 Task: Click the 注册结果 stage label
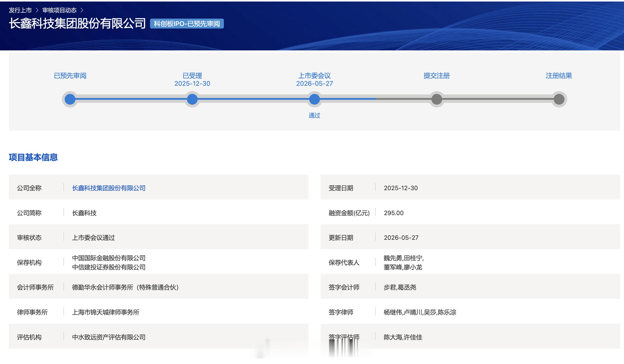click(559, 76)
